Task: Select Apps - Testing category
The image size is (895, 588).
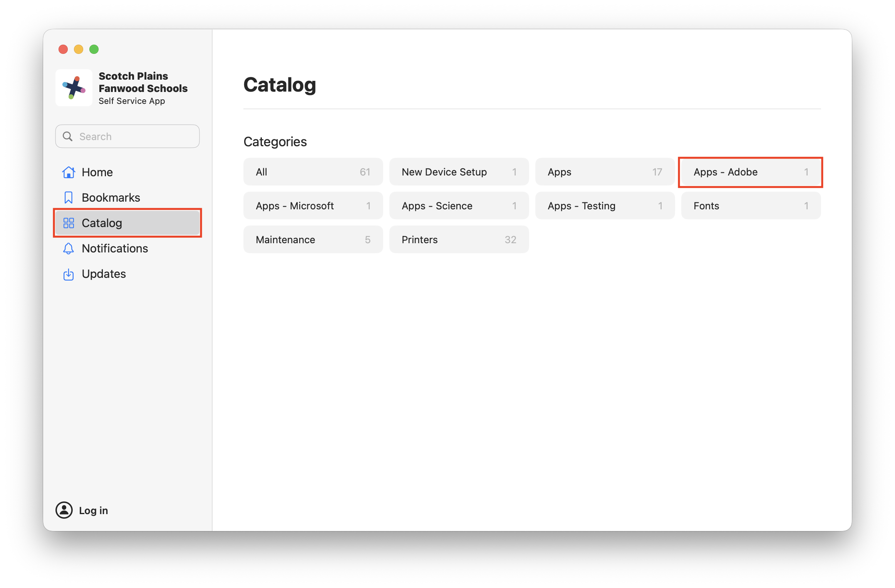Action: pyautogui.click(x=605, y=206)
